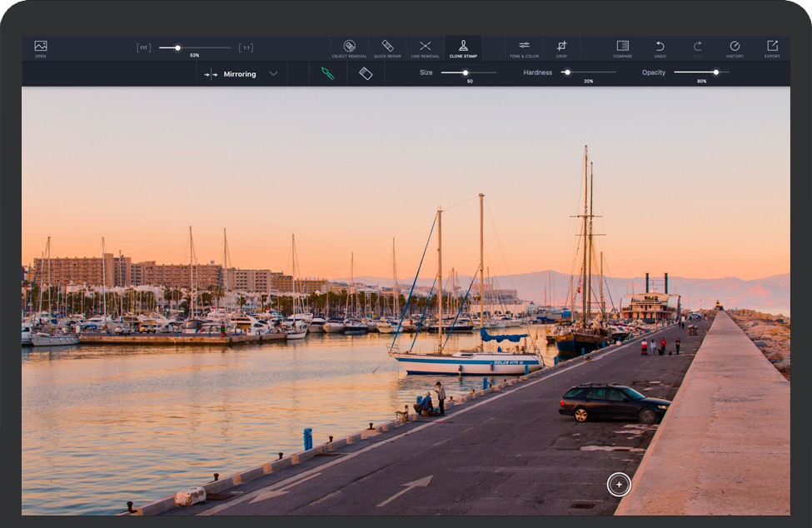Image resolution: width=812 pixels, height=528 pixels.
Task: Set zoom to 1:1 actual size
Action: pyautogui.click(x=246, y=47)
